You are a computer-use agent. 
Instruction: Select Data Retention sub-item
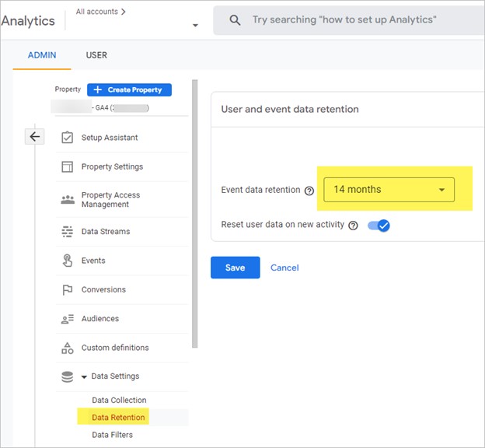tap(118, 418)
